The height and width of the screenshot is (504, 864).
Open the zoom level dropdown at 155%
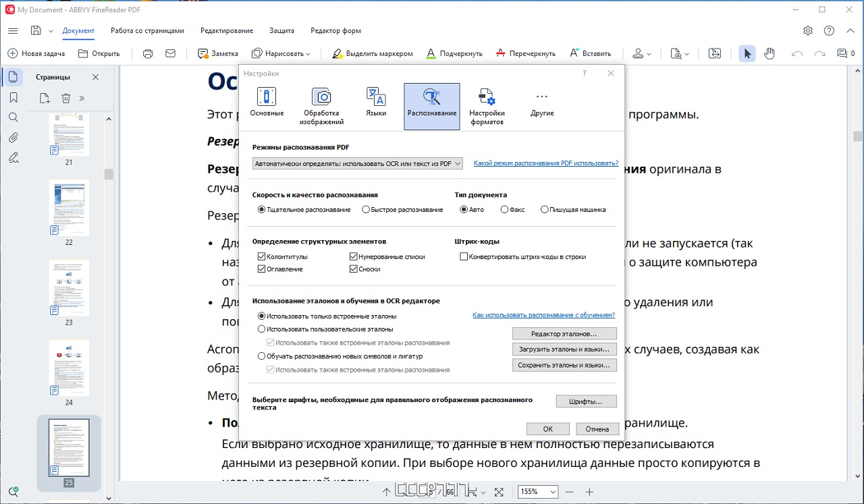(x=538, y=492)
